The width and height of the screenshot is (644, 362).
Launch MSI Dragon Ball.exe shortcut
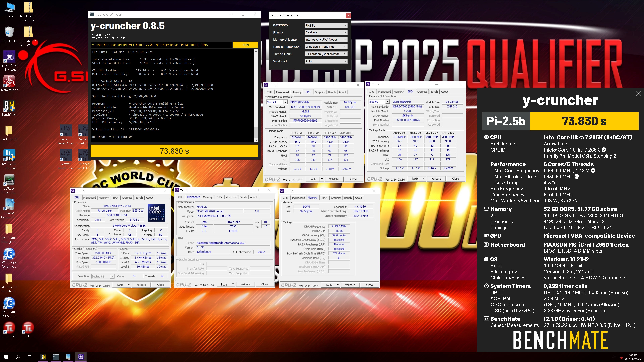tap(9, 307)
